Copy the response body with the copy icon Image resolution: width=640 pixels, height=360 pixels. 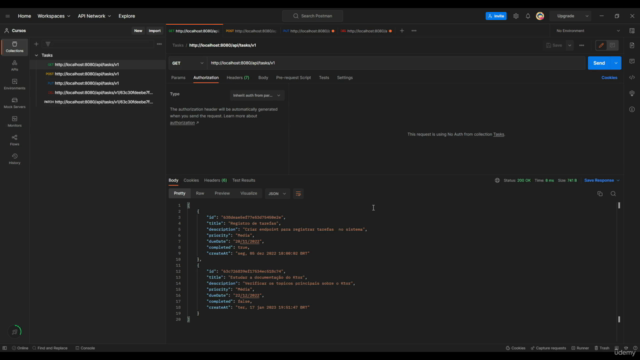click(x=600, y=194)
